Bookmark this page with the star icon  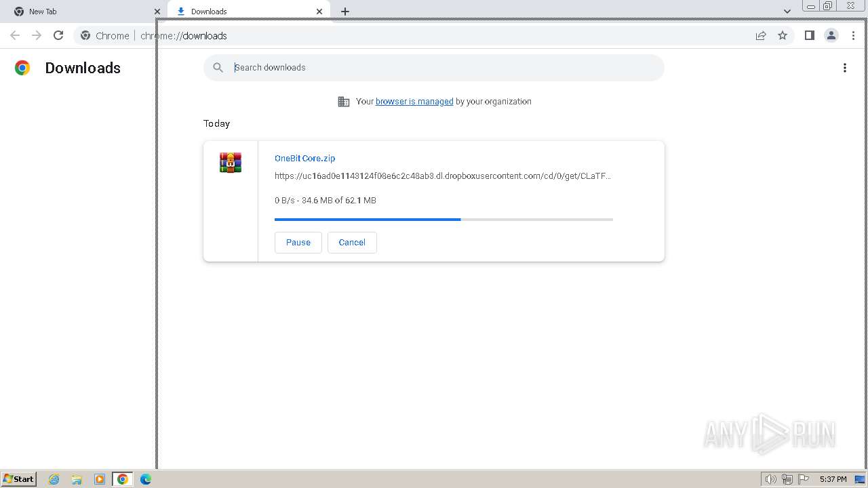(x=783, y=35)
